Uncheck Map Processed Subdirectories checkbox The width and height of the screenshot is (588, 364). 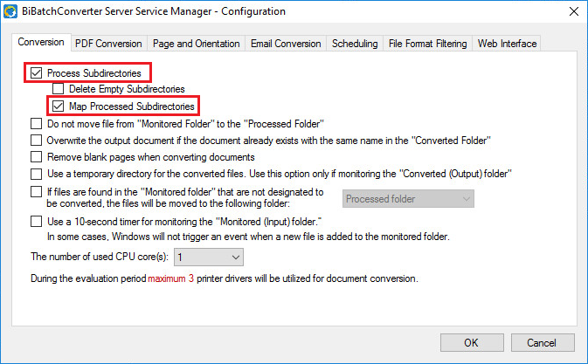click(x=58, y=106)
